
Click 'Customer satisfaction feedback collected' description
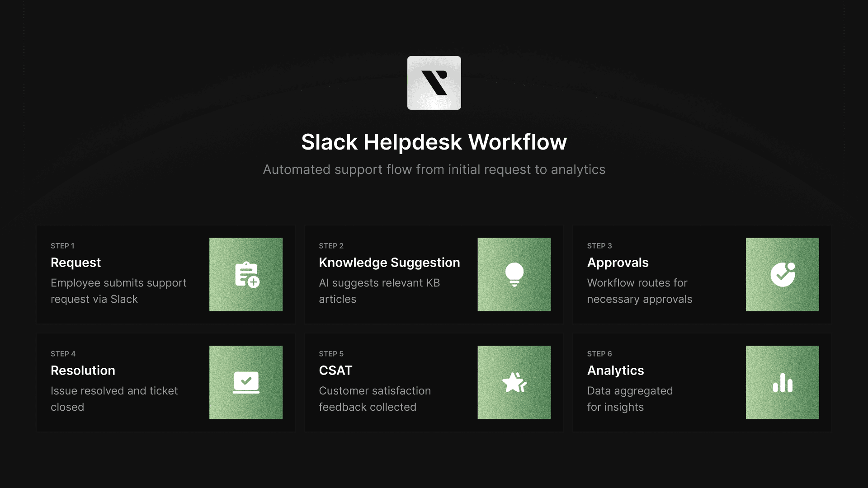[x=375, y=399]
